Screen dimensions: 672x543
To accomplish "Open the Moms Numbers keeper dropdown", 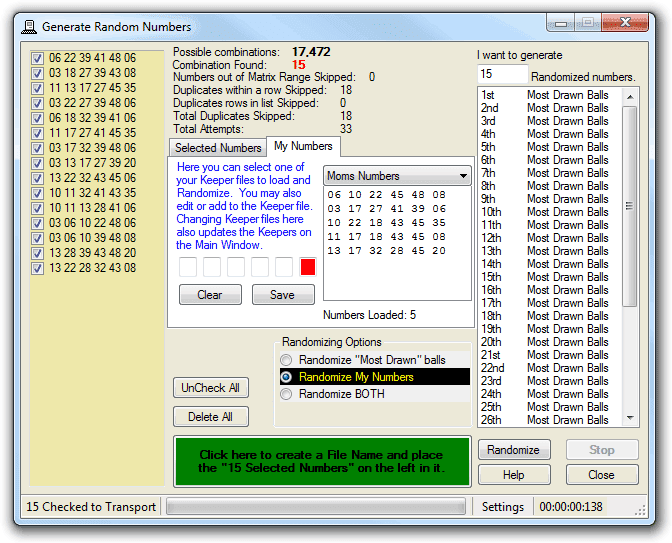I will (397, 176).
